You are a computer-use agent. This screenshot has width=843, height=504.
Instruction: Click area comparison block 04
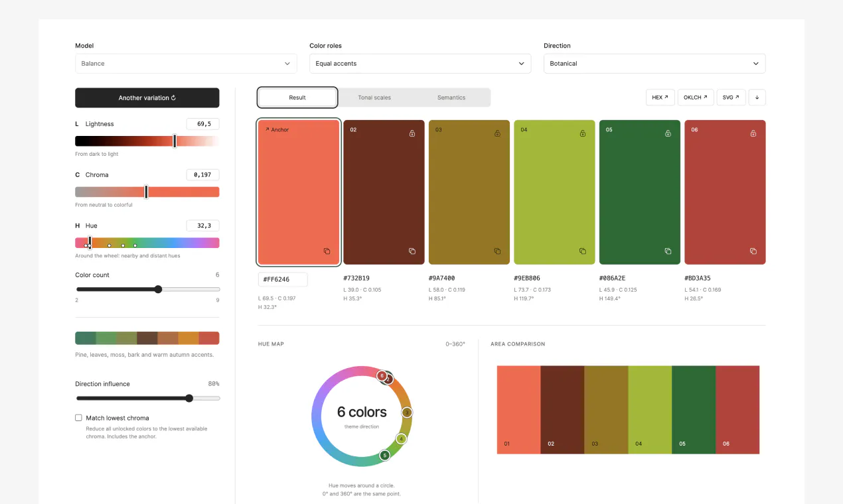coord(650,410)
